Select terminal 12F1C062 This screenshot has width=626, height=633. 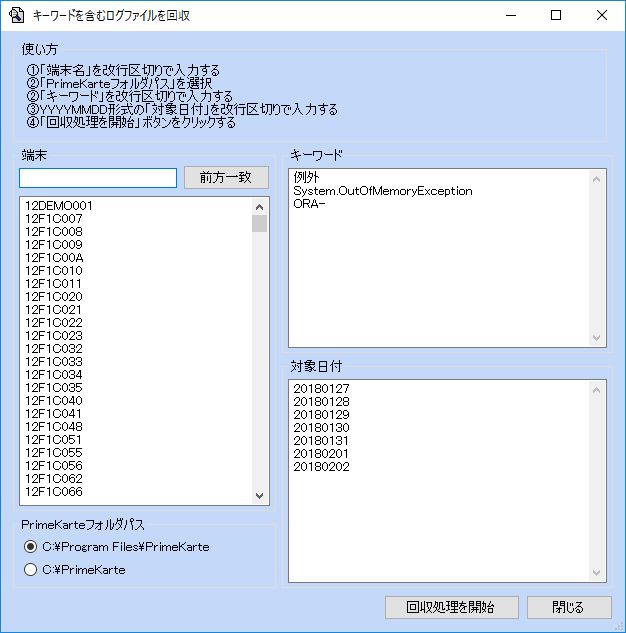click(x=54, y=478)
